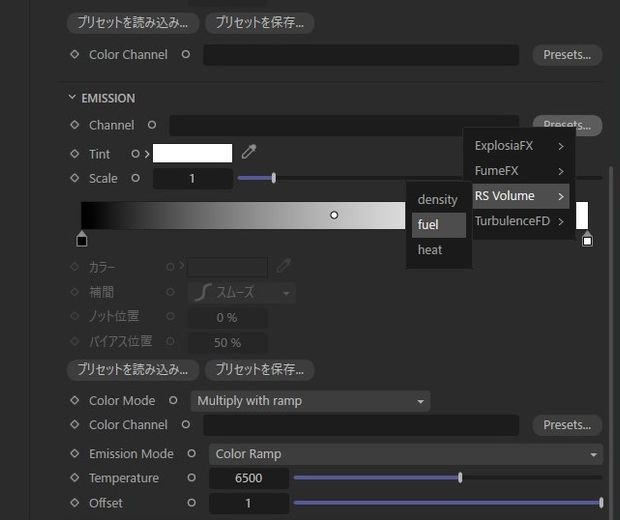
Task: Expand the Tint color arrow
Action: point(147,154)
